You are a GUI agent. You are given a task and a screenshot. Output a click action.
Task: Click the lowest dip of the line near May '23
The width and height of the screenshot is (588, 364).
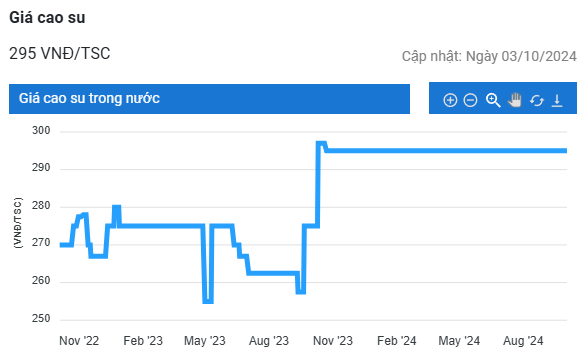coord(208,301)
